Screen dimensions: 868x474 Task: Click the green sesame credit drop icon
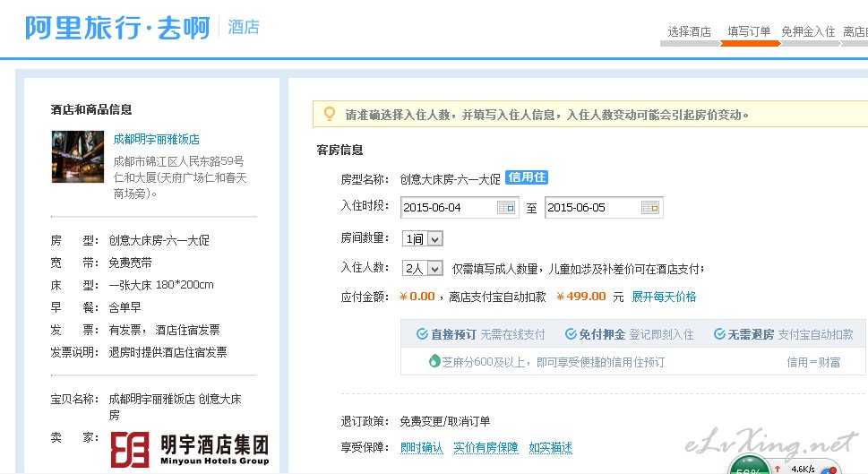[x=434, y=361]
